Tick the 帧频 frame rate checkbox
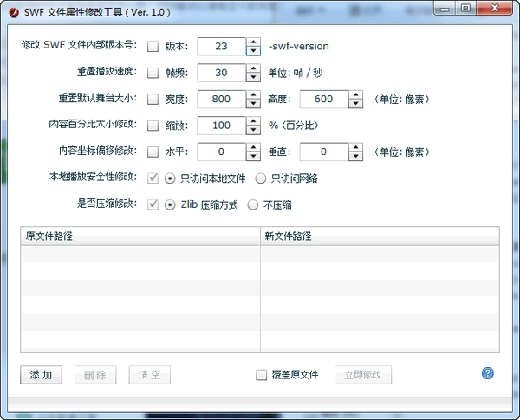Viewport: 520px width, 420px height. tap(153, 73)
